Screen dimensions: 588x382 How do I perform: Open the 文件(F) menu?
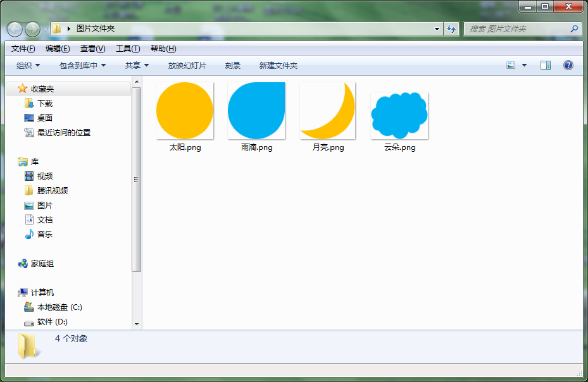point(23,49)
